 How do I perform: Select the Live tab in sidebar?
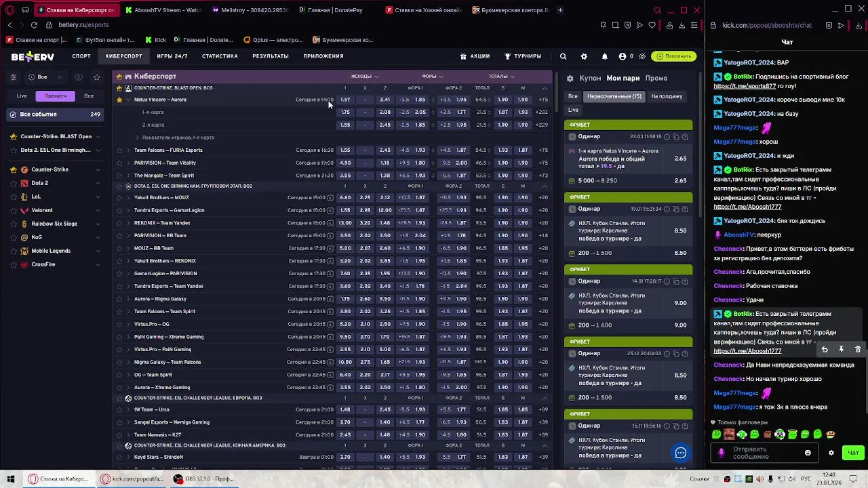point(22,96)
